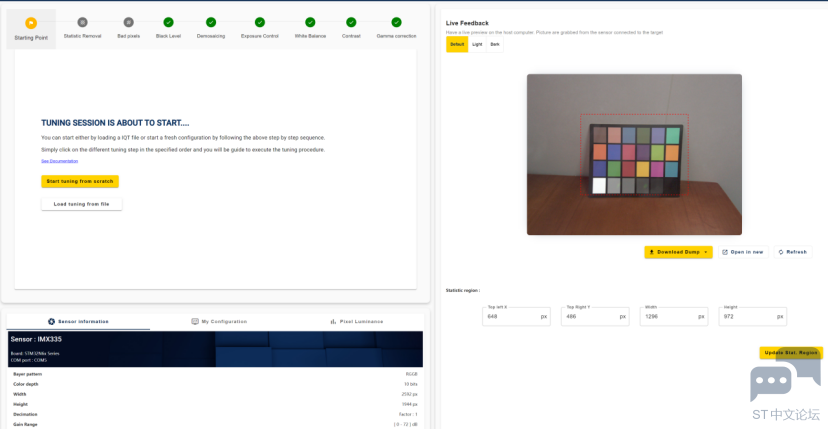Click the Decimation row
829x430 pixels.
click(215, 414)
